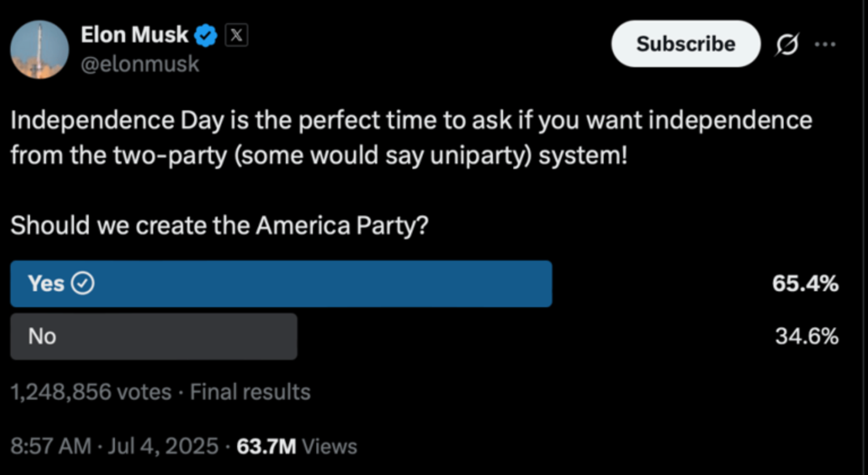
Task: Click the two-party uniparty system line
Action: tap(319, 156)
